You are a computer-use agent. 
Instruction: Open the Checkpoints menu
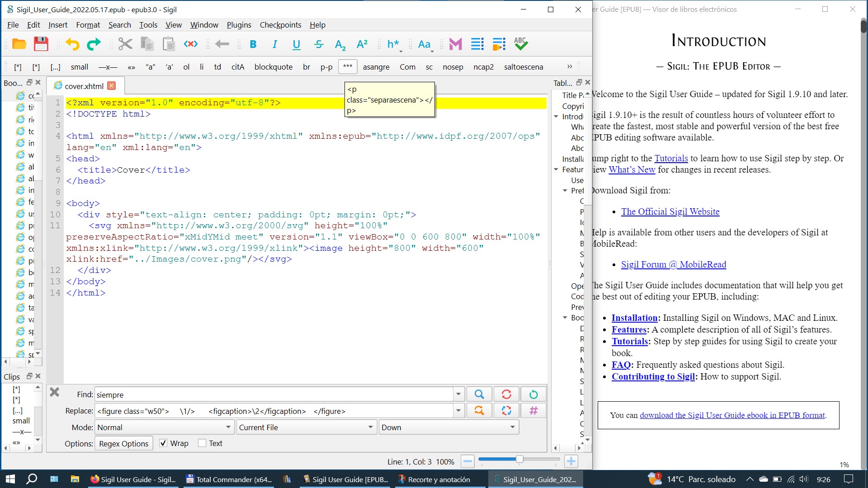coord(280,25)
